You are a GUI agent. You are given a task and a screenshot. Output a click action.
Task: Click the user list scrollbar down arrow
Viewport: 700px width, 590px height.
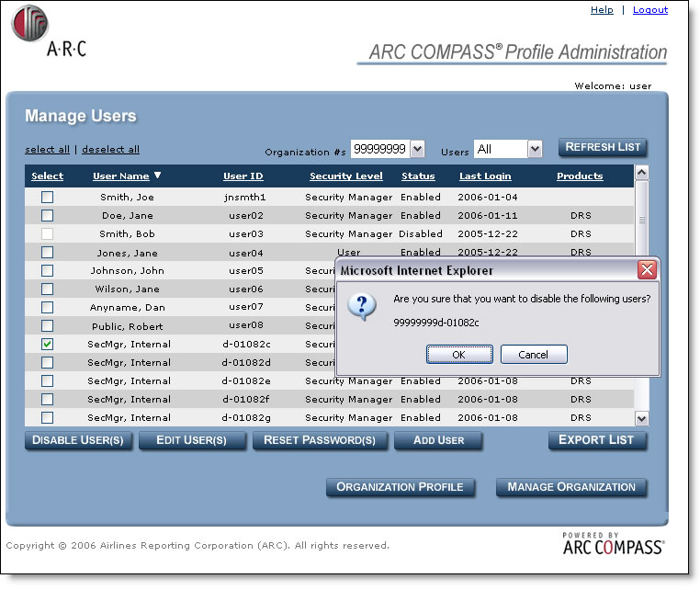(641, 418)
